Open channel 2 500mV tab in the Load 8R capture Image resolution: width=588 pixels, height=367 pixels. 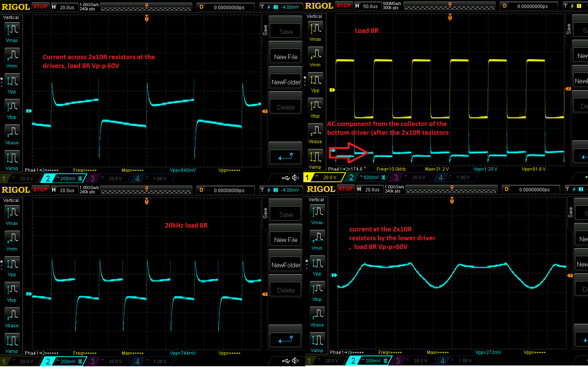(367, 177)
